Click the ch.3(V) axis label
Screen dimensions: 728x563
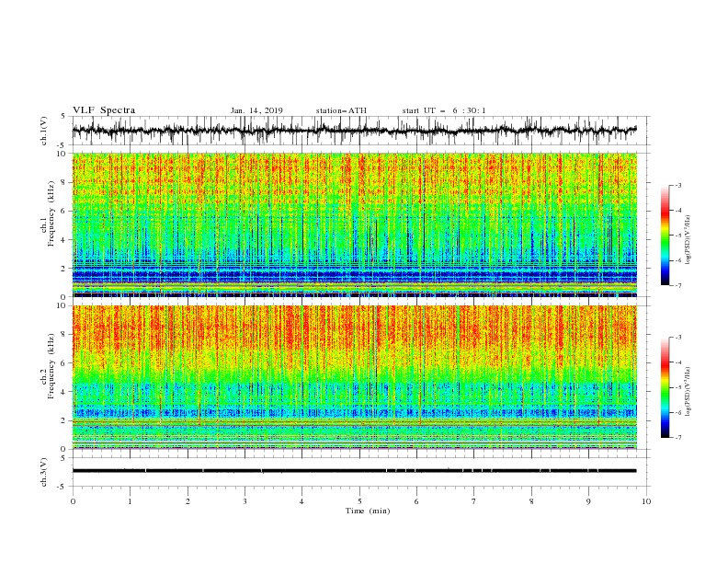pyautogui.click(x=44, y=472)
